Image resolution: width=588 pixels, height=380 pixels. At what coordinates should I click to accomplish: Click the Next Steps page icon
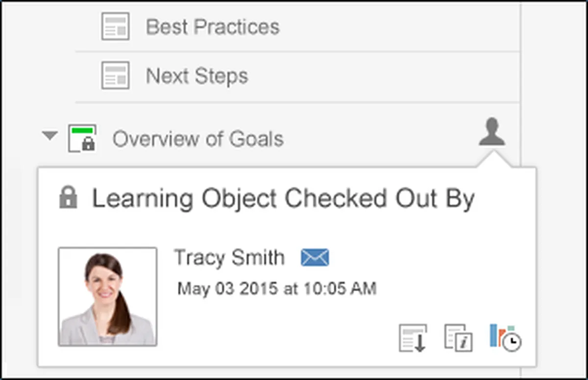pyautogui.click(x=115, y=76)
